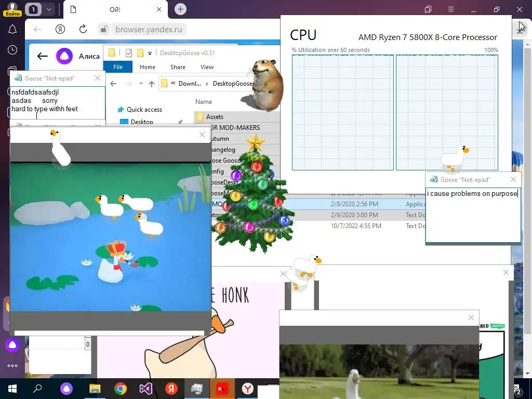Go back in File Explorer navigation
This screenshot has height=399, width=532.
pyautogui.click(x=113, y=84)
